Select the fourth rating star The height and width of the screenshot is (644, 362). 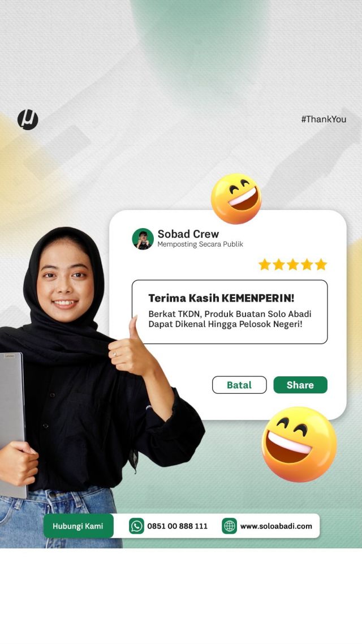(307, 264)
